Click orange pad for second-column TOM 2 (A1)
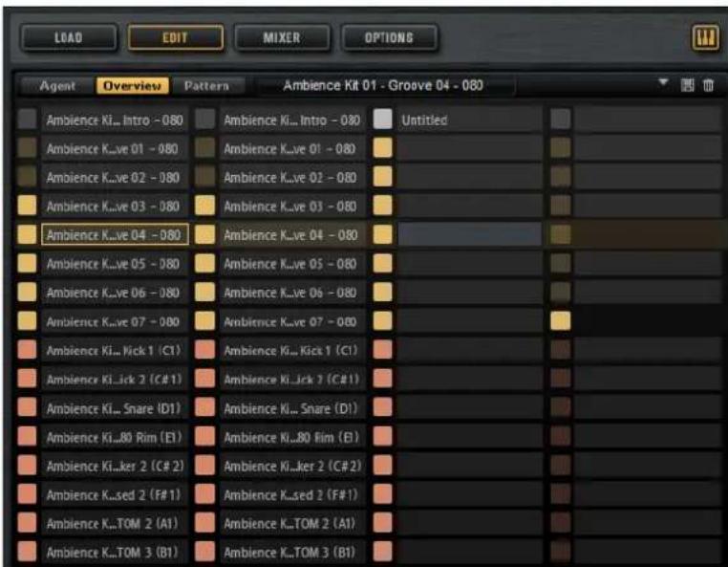The height and width of the screenshot is (567, 728). pos(204,523)
